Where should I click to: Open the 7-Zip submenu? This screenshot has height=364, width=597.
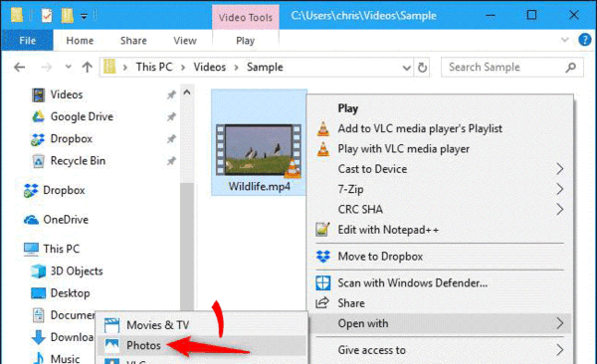(440, 189)
